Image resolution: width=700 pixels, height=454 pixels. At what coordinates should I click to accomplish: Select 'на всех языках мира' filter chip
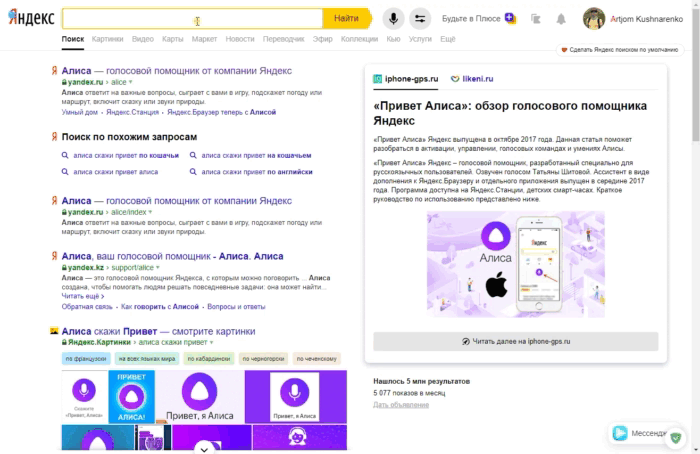[x=147, y=358]
